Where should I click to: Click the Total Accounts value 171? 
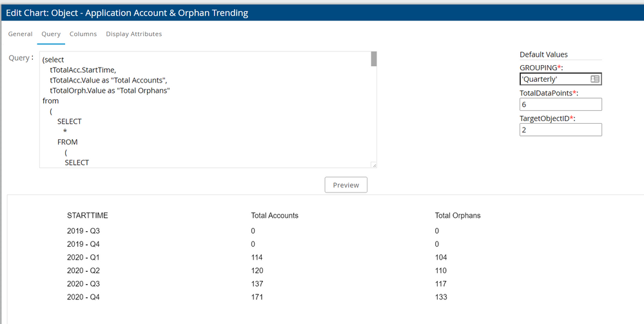(257, 298)
